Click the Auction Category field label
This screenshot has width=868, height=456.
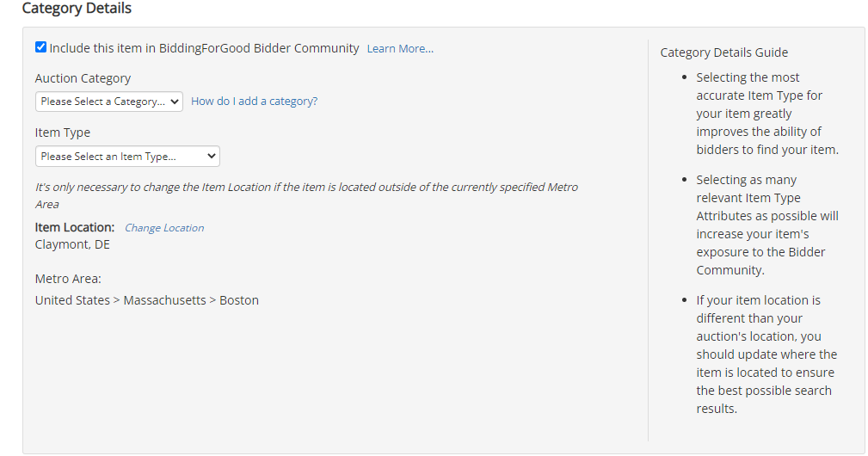click(83, 78)
